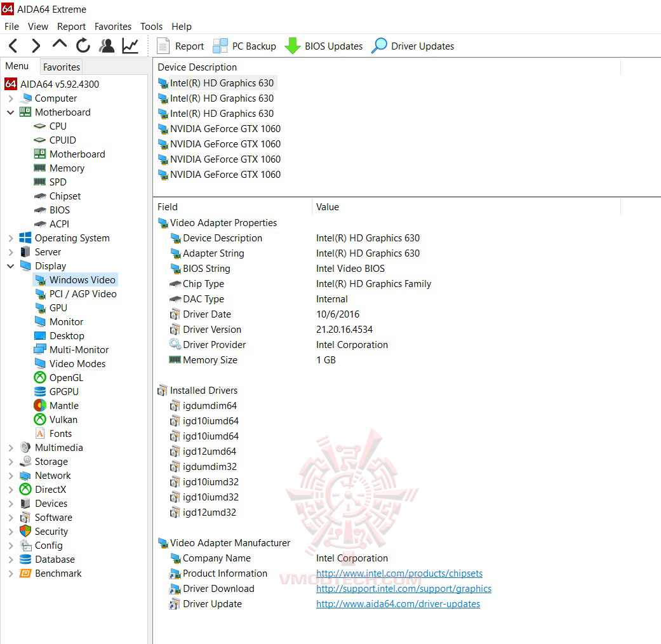Collapse the Display tree node
The height and width of the screenshot is (644, 661).
tap(11, 266)
